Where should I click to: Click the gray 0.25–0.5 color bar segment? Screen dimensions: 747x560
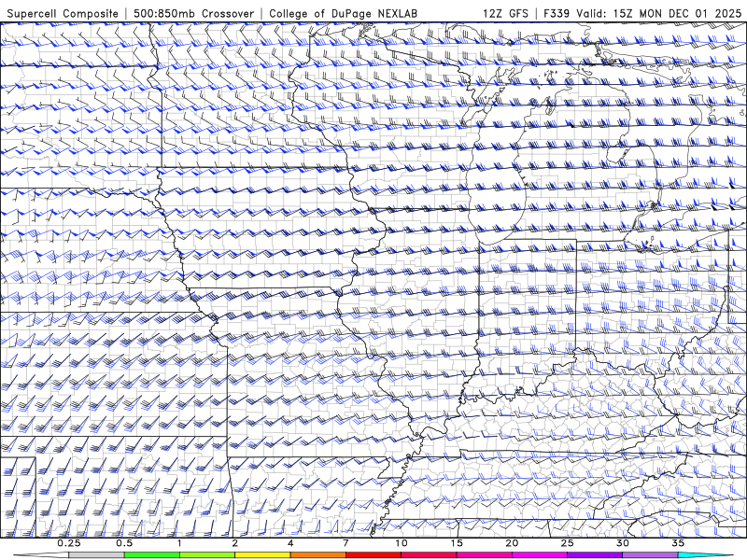tap(97, 555)
